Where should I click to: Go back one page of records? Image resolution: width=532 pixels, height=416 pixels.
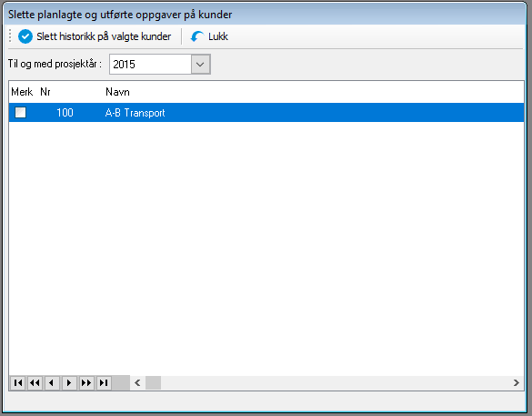coord(35,383)
